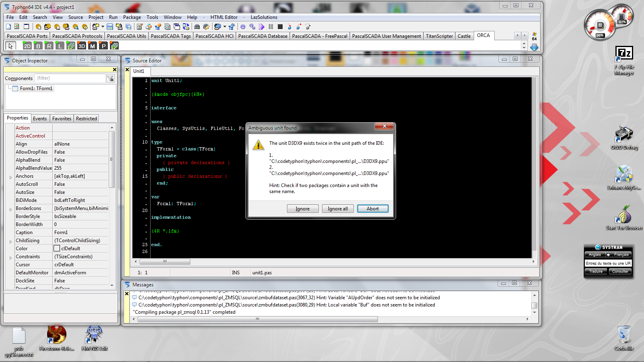Click the Step Over debug icon
The image size is (644, 362).
(x=299, y=27)
